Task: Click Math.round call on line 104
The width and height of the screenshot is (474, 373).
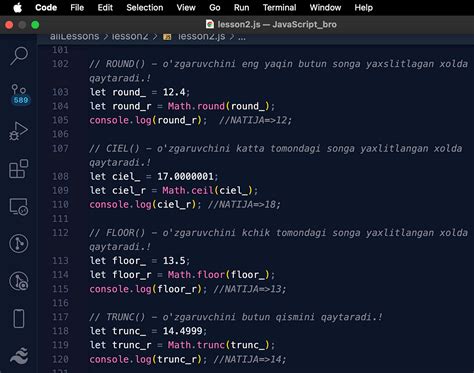Action: (x=221, y=106)
